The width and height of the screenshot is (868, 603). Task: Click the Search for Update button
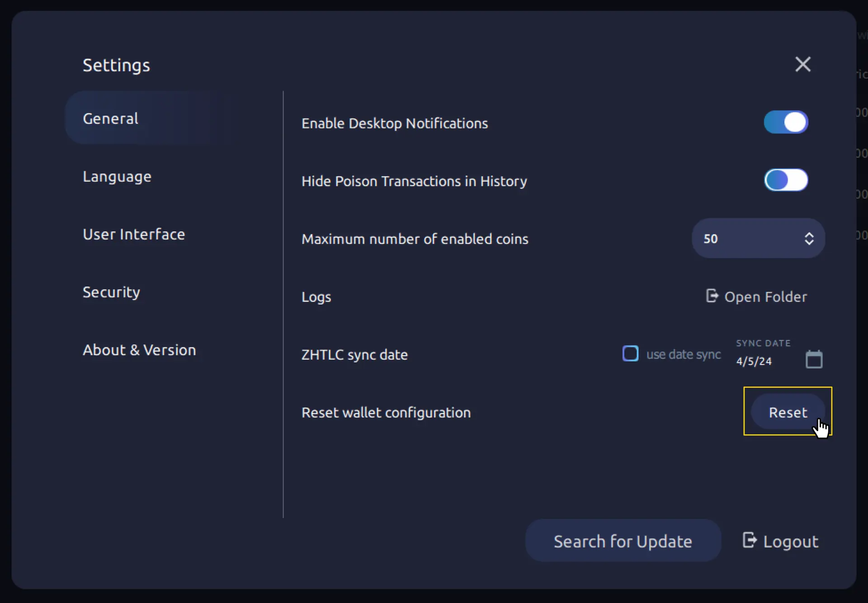623,541
